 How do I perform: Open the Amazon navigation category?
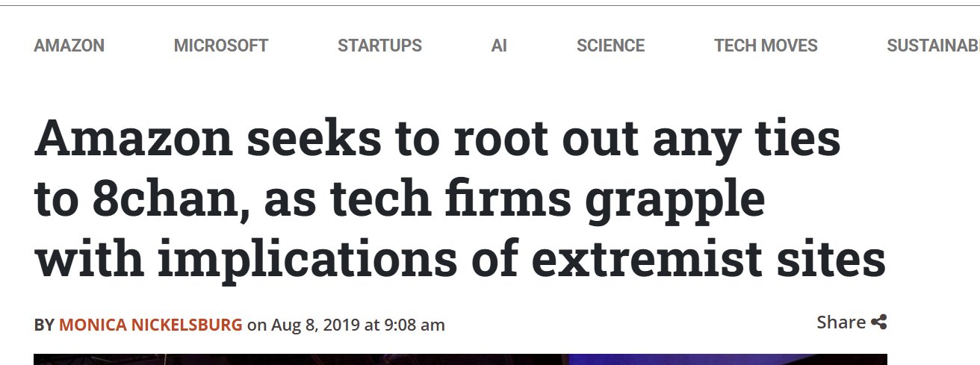[x=69, y=46]
